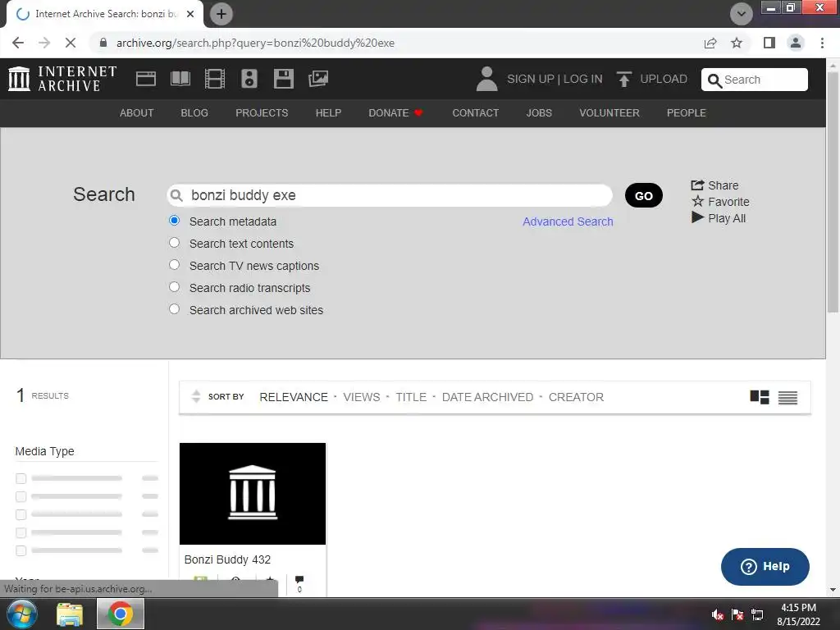
Task: Open the Advanced Search link
Action: pyautogui.click(x=568, y=221)
